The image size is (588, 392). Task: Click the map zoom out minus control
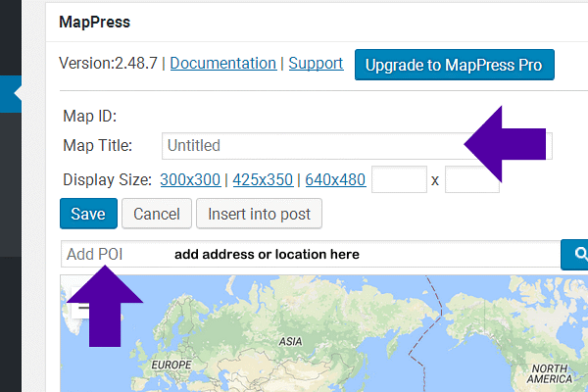click(84, 308)
